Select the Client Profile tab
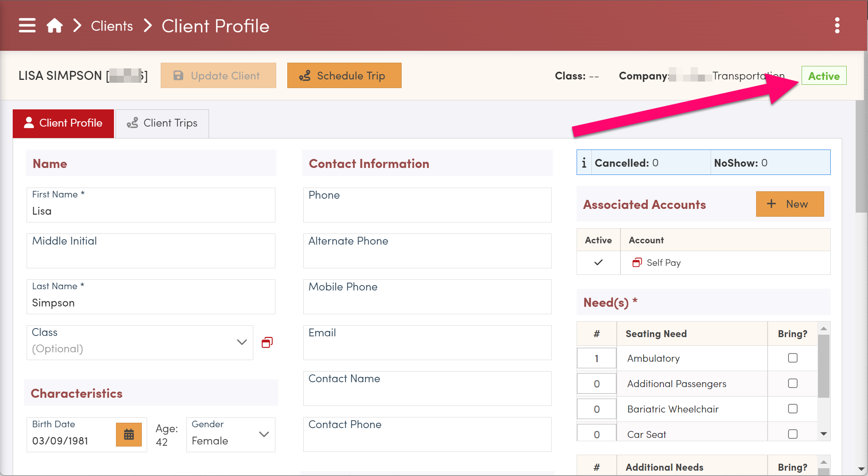The image size is (868, 476). [64, 123]
